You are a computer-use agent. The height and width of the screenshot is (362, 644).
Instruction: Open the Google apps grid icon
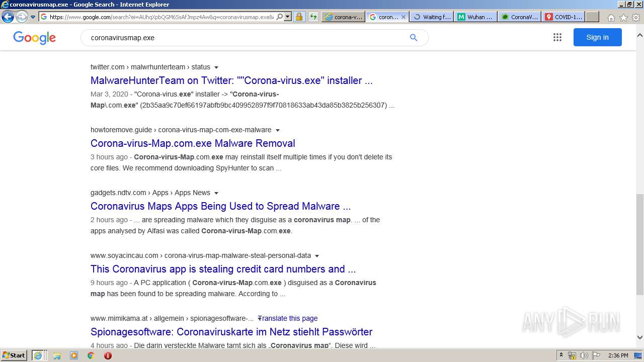pos(557,37)
